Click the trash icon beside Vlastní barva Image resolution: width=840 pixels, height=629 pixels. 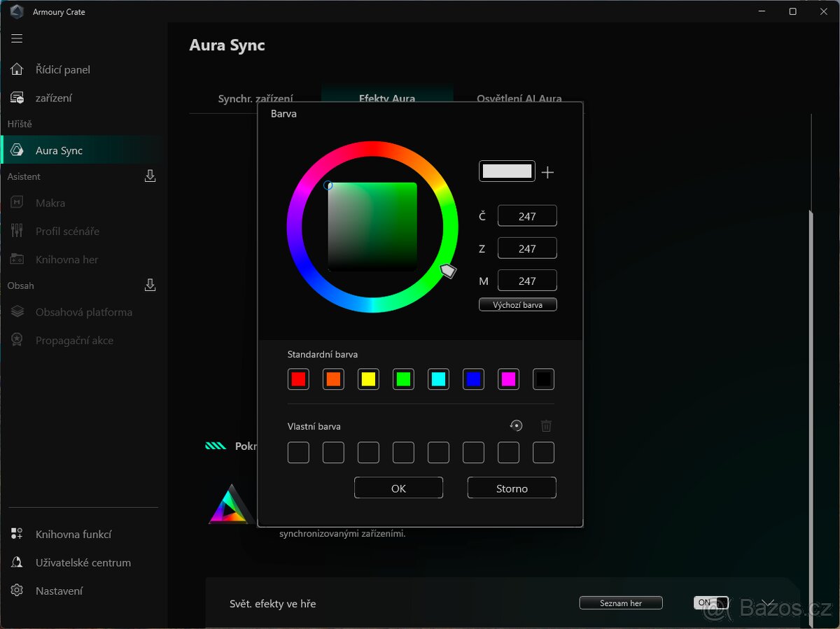(x=546, y=425)
